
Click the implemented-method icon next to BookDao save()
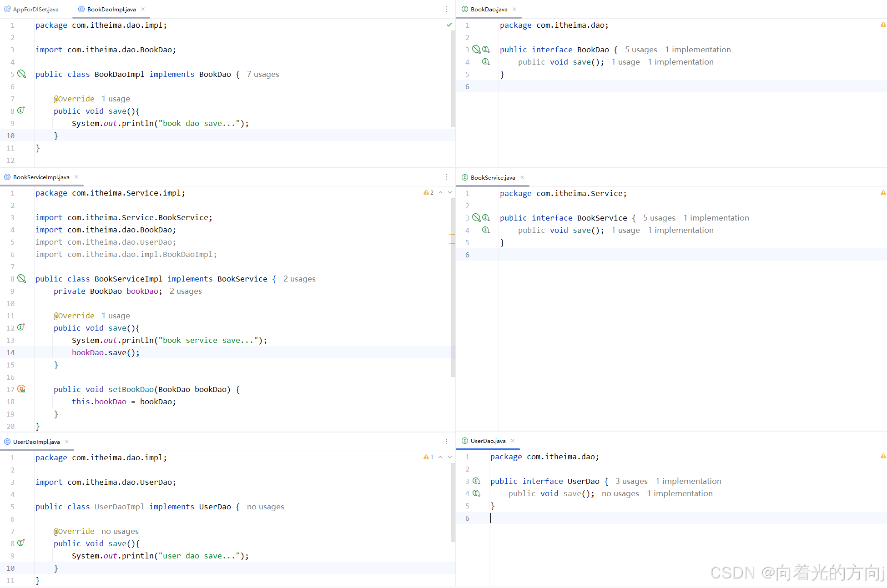click(x=486, y=62)
